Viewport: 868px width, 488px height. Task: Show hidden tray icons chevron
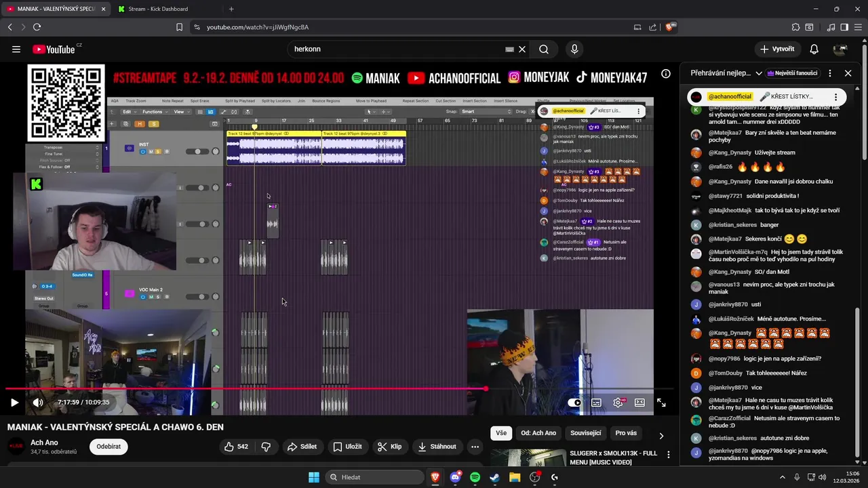pyautogui.click(x=783, y=477)
